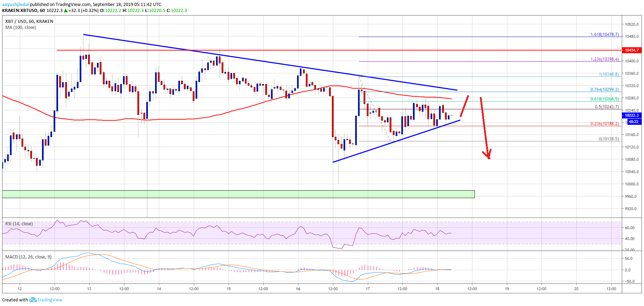Click the date label 16 on time axis
Viewport: 644px width, 306px height.
point(298,289)
